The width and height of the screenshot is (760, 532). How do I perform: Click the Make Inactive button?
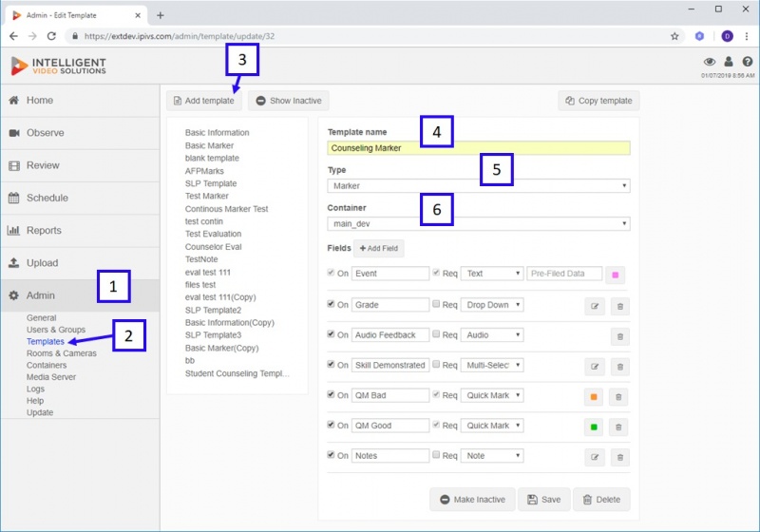tap(472, 500)
